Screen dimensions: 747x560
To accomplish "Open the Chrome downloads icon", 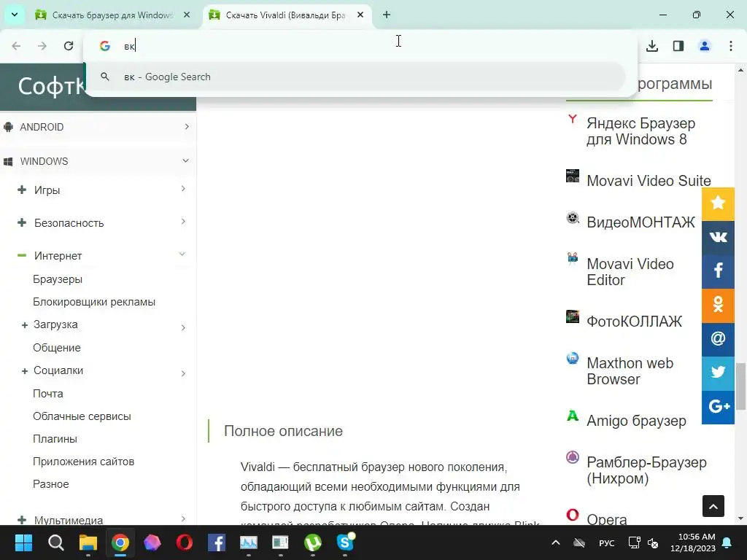I will tap(652, 46).
